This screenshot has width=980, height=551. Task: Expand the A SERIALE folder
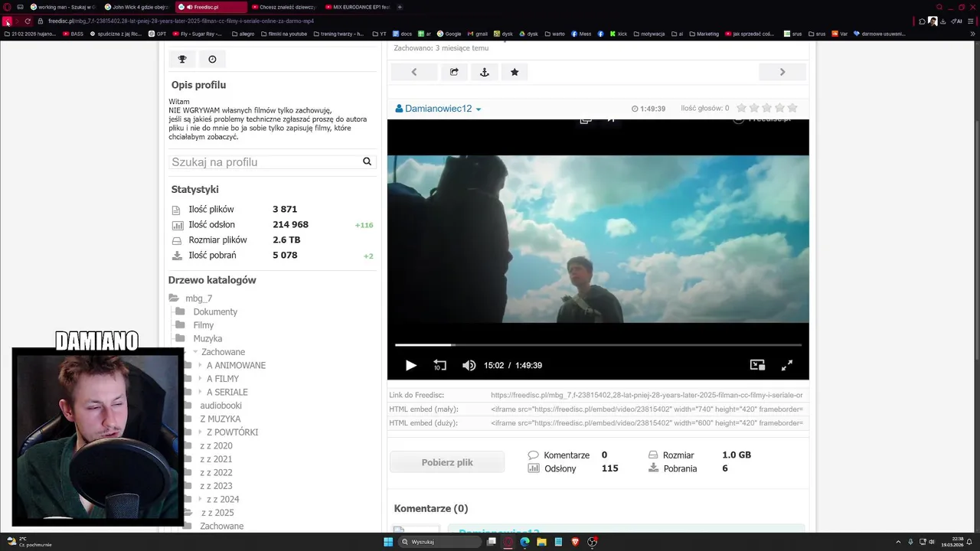click(x=200, y=392)
